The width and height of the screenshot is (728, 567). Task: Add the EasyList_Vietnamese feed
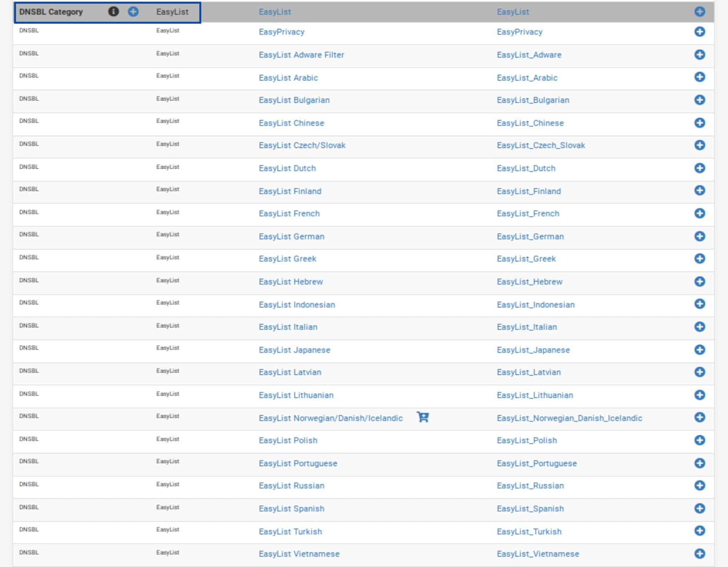[x=699, y=554]
